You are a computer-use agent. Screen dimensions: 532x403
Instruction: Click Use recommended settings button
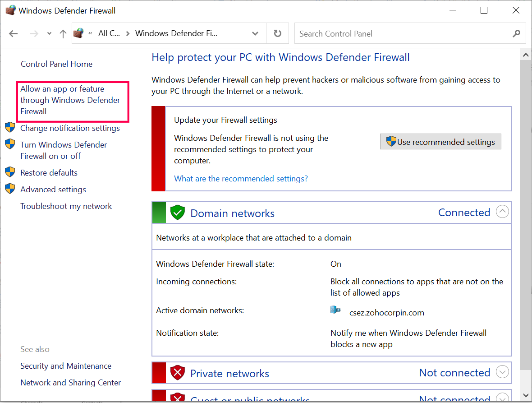pyautogui.click(x=440, y=142)
